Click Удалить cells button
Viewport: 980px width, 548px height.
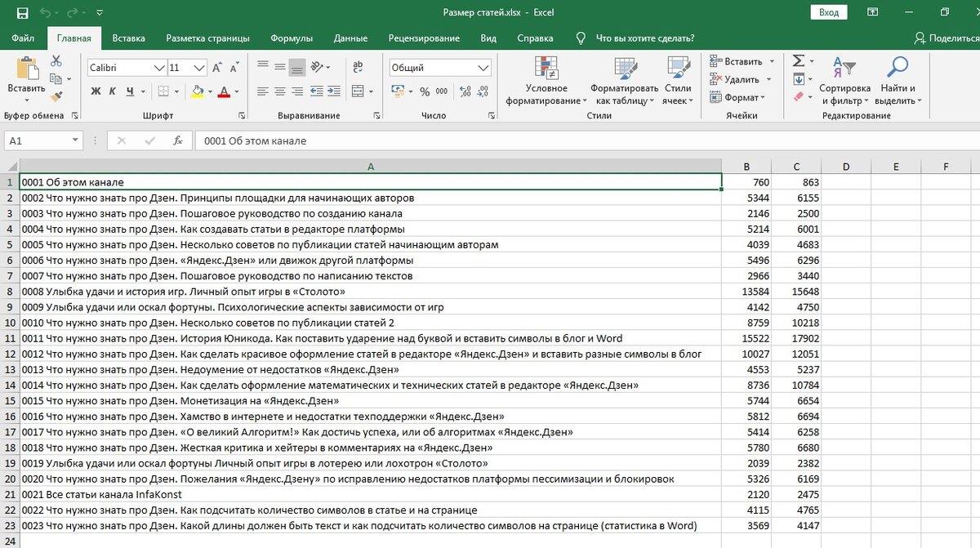734,79
